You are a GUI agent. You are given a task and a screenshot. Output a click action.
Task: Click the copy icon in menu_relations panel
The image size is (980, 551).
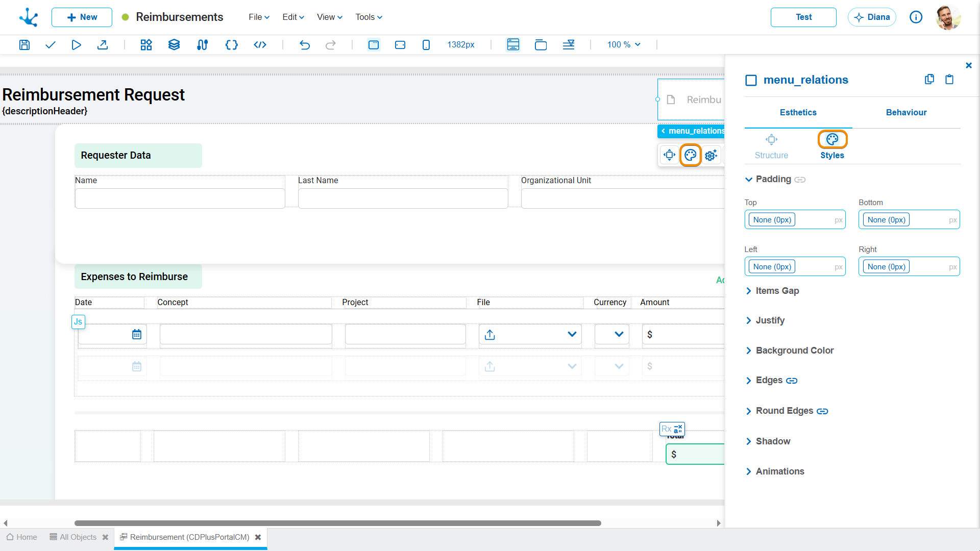(929, 80)
